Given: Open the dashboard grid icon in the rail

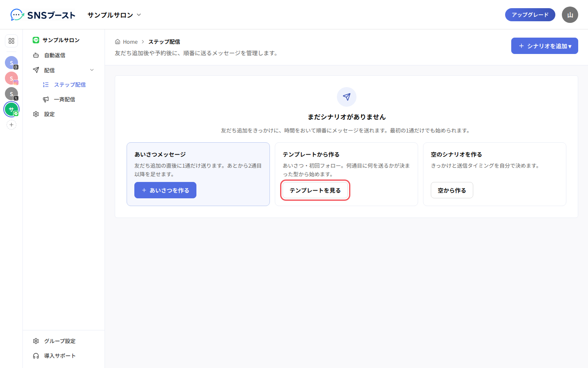Looking at the screenshot, I should [x=11, y=41].
